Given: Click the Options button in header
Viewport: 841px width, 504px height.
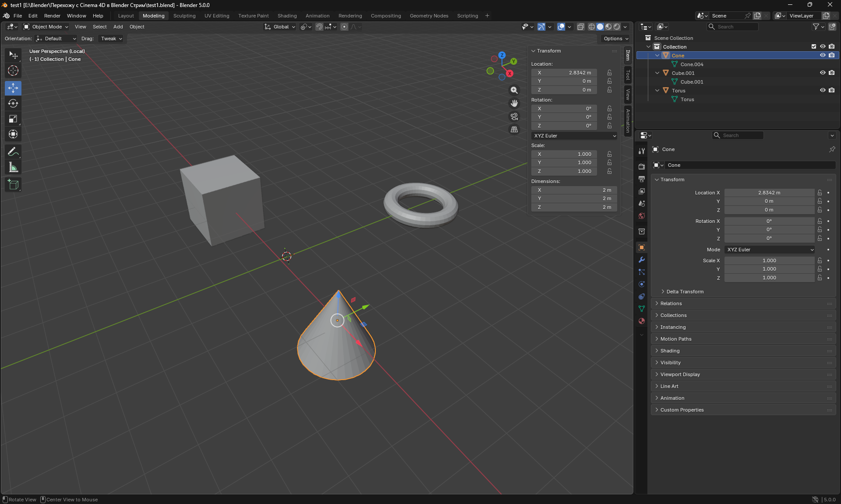Looking at the screenshot, I should click(615, 39).
